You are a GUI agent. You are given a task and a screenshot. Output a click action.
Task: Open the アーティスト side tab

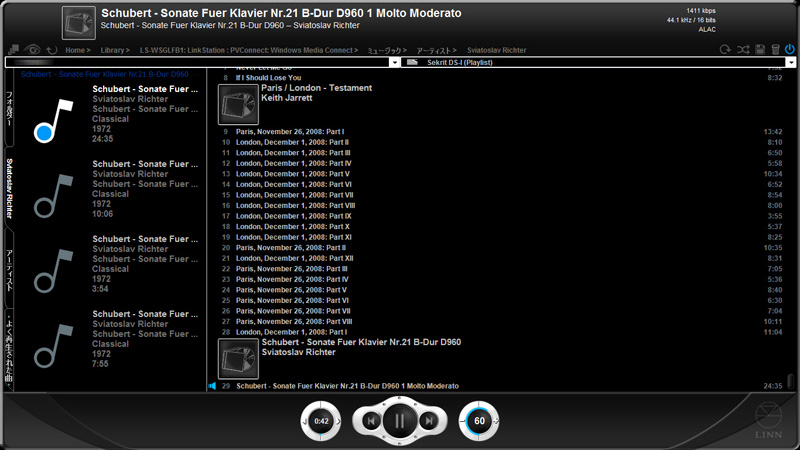coord(10,270)
